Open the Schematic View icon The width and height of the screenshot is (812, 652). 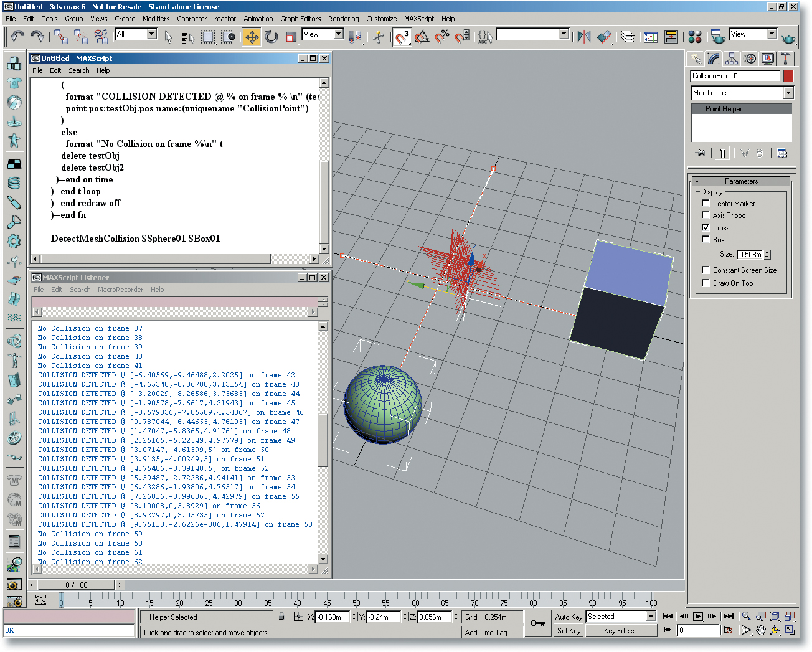[671, 37]
